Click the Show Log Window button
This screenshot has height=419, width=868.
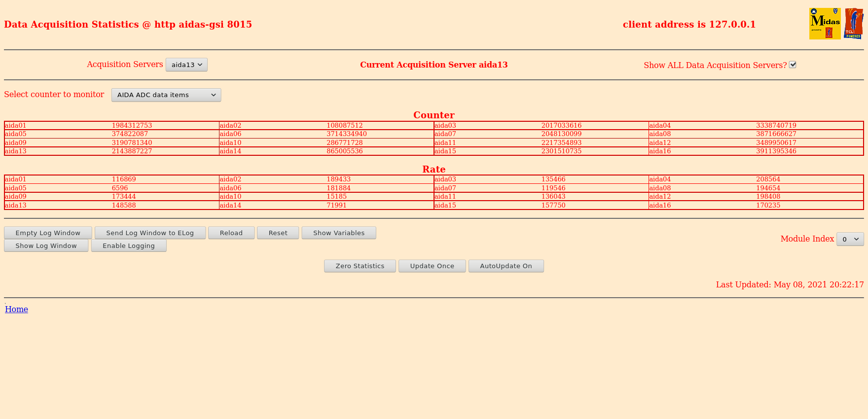click(46, 245)
